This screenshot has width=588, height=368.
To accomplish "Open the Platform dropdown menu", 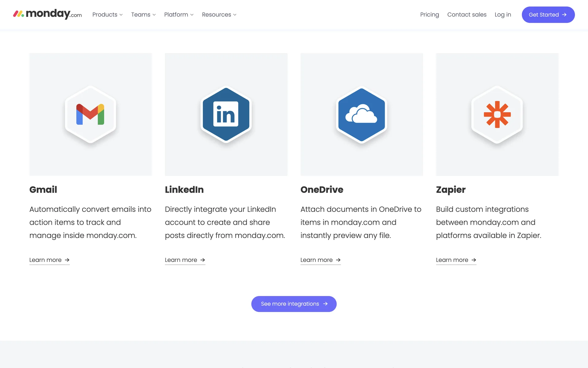I will [179, 15].
